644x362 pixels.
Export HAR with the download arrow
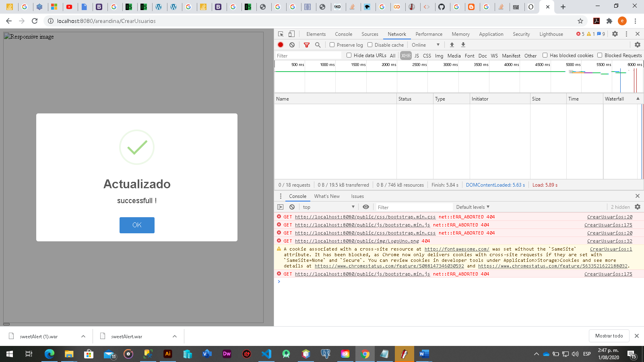[463, 45]
